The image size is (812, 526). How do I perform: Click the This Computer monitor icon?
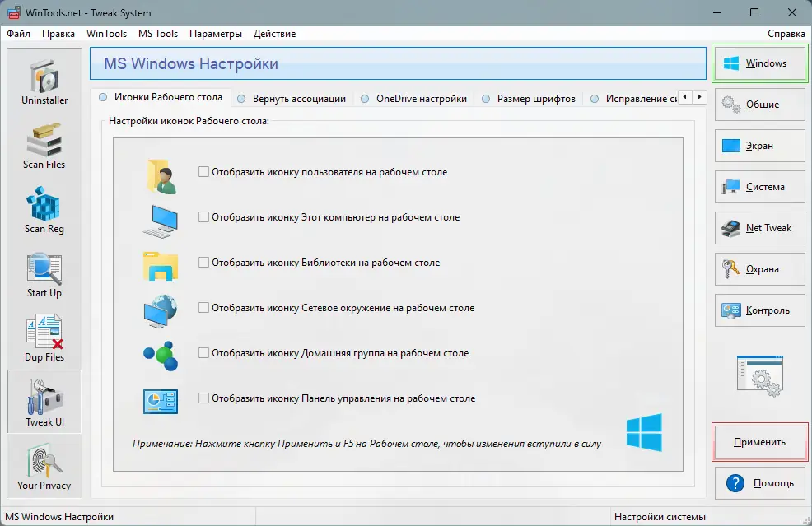tap(161, 221)
